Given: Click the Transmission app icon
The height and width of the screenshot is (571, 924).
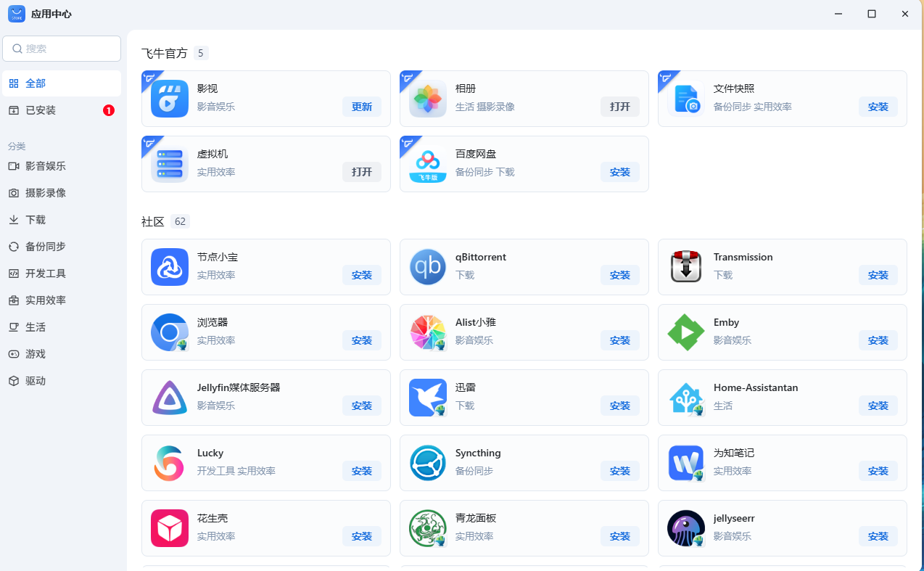Looking at the screenshot, I should (686, 267).
